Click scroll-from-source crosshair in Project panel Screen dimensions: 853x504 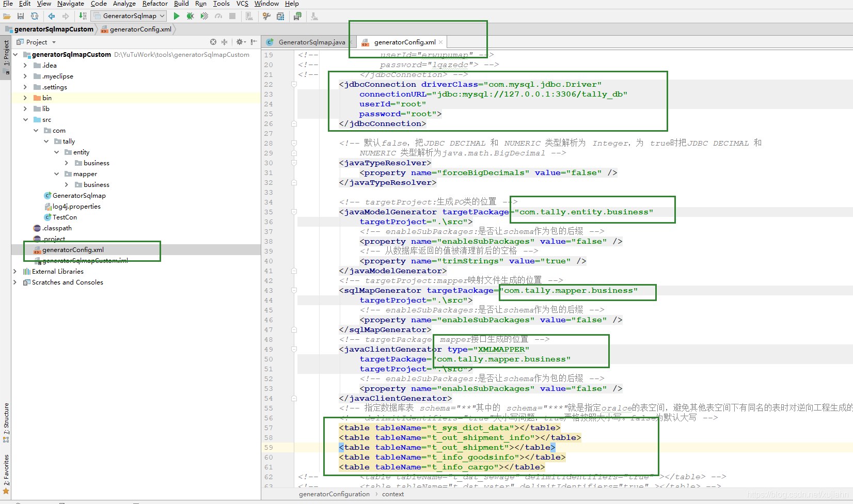[213, 42]
